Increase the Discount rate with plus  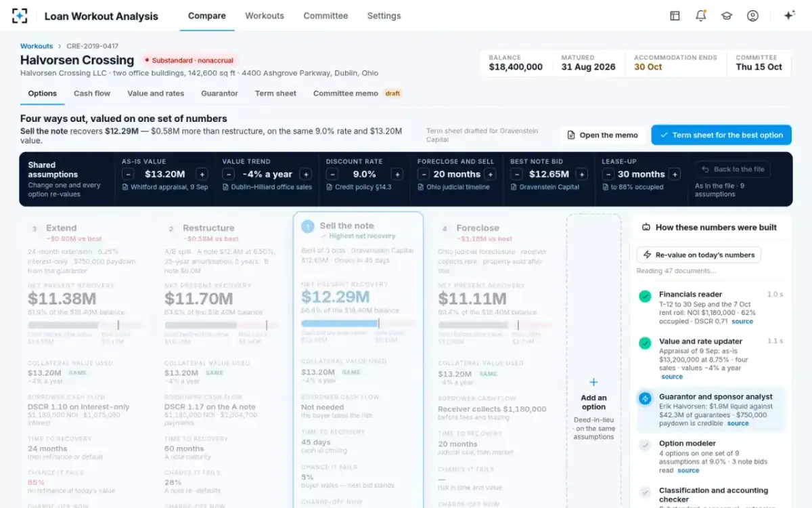pyautogui.click(x=397, y=174)
